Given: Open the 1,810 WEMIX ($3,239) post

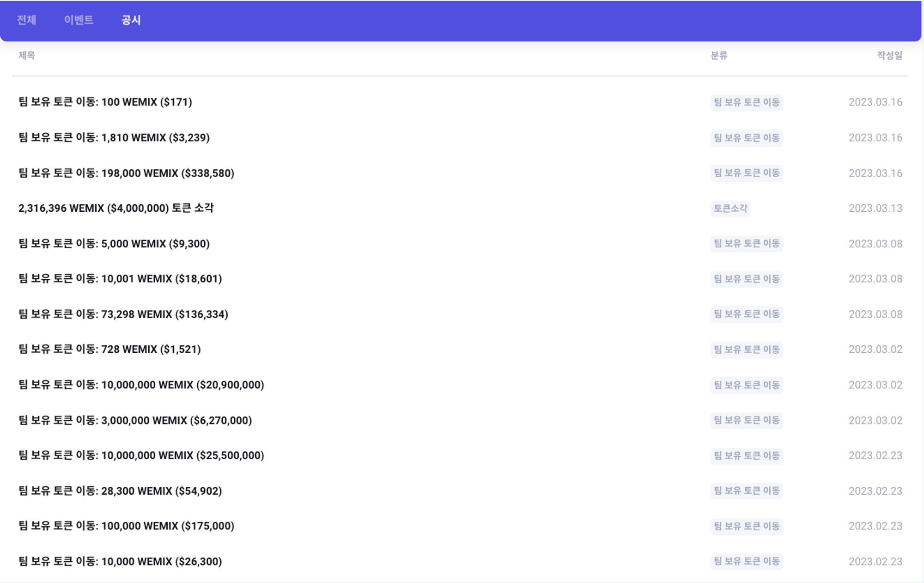Looking at the screenshot, I should [x=114, y=138].
